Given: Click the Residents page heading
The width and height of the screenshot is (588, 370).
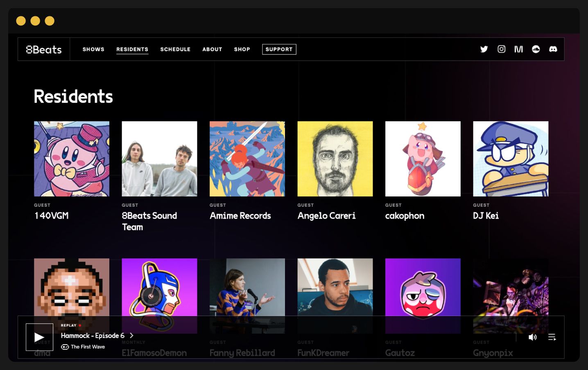Looking at the screenshot, I should 73,97.
